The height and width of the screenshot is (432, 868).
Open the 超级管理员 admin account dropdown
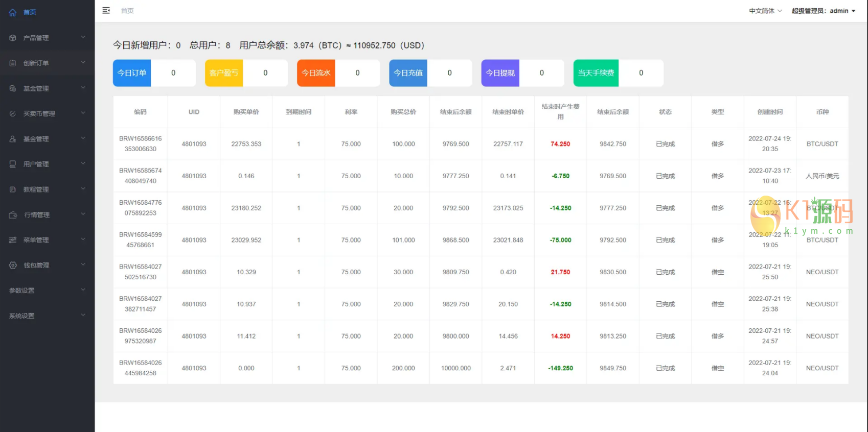(823, 11)
